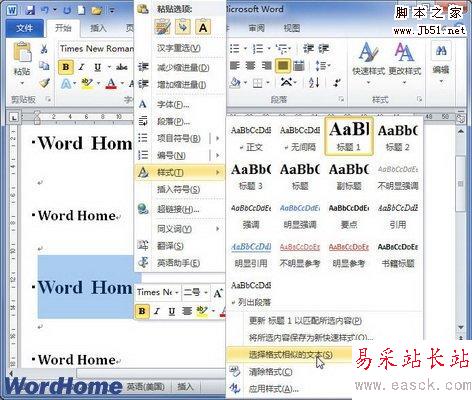
Task: Toggle Bold in the mini toolbar
Action: (x=142, y=311)
